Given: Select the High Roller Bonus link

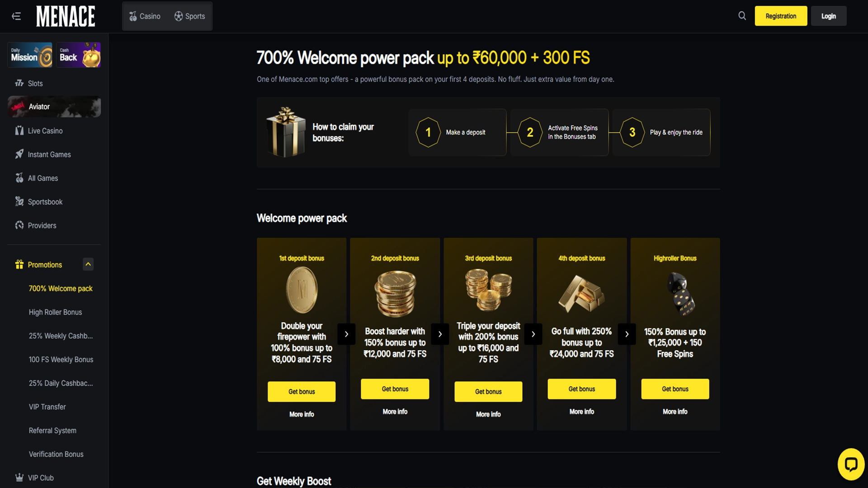Looking at the screenshot, I should [x=55, y=312].
